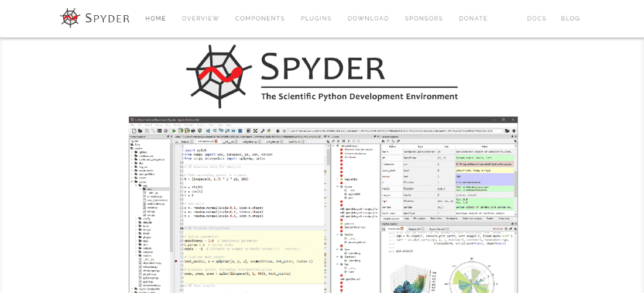Open the SPONSORS nav link
Viewport: 644px width, 293px height.
[x=423, y=19]
